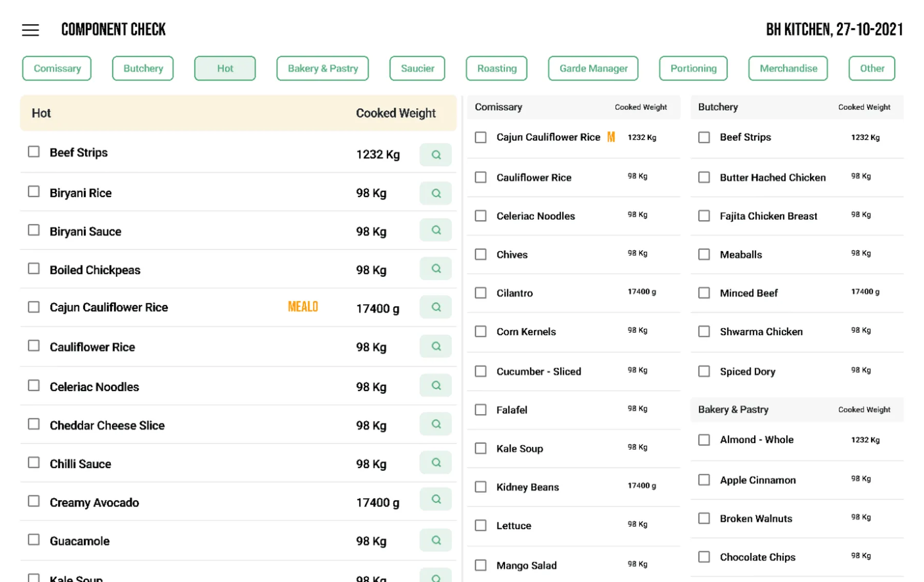Screen dimensions: 924x582
Task: Check Biryani Rice in Hot list
Action: 34,191
